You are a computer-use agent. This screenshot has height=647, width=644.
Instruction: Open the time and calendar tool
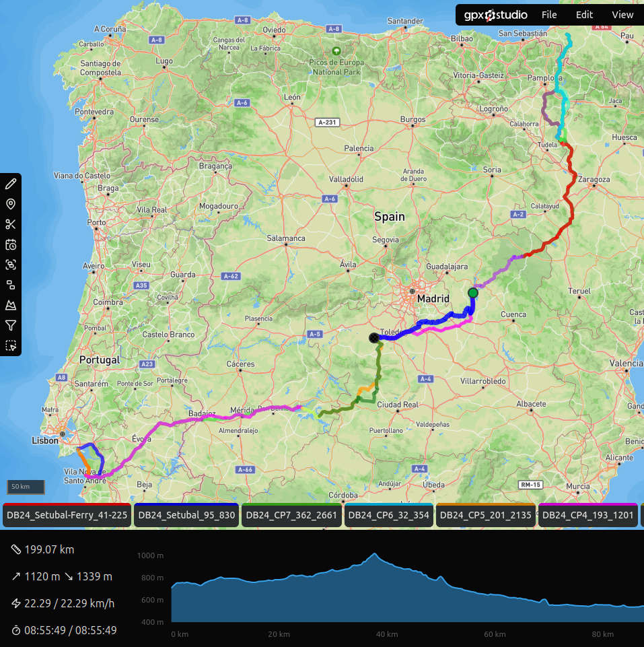coord(10,244)
